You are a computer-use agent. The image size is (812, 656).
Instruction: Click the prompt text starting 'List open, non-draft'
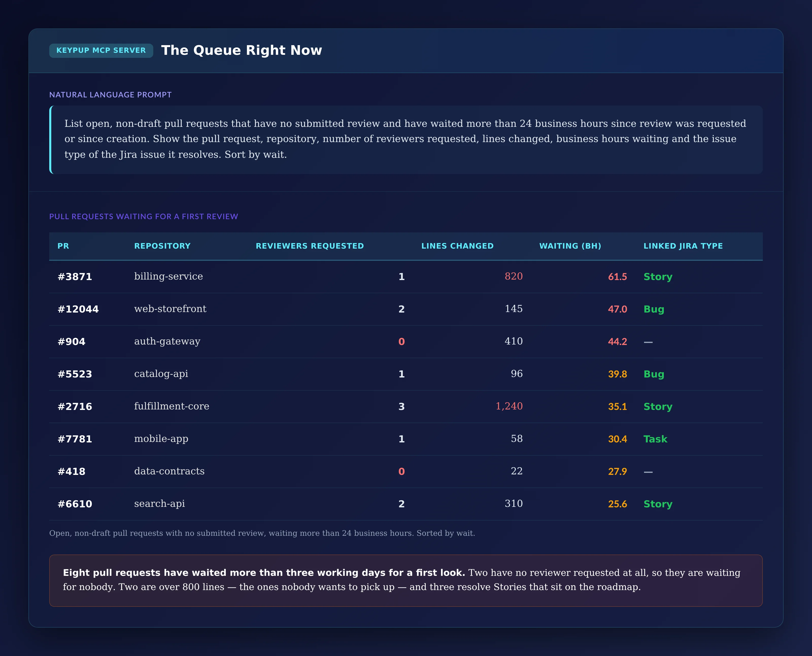click(406, 140)
